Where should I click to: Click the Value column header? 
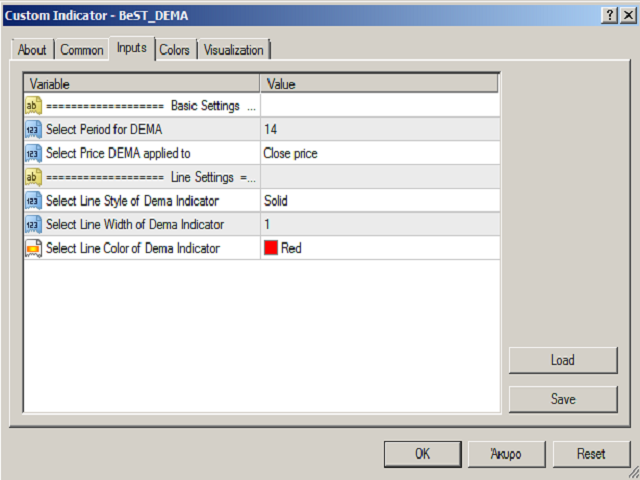pos(379,84)
